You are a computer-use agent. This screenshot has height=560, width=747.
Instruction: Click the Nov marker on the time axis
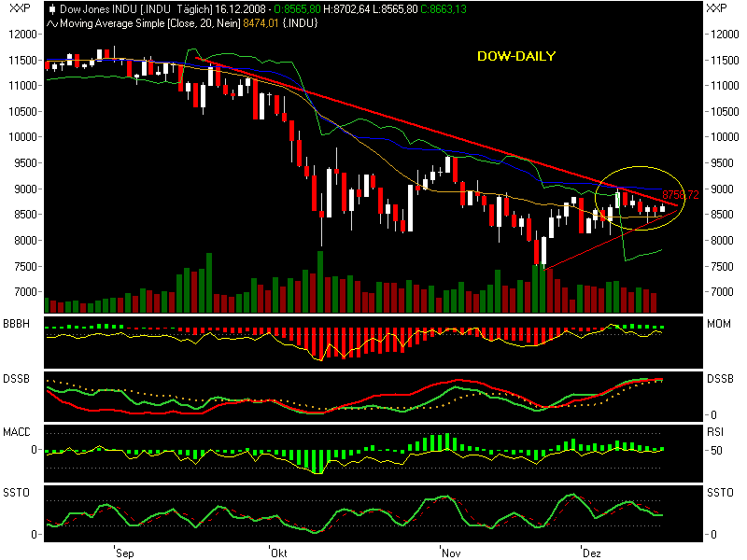click(x=450, y=553)
